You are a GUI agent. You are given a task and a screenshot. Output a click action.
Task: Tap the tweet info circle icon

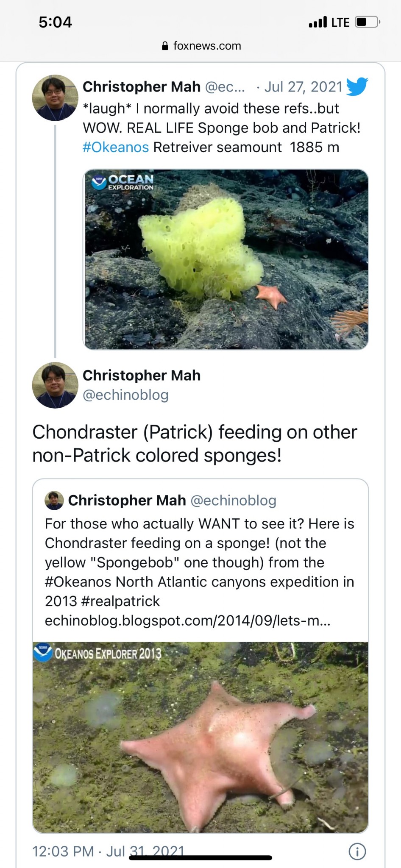click(x=357, y=851)
